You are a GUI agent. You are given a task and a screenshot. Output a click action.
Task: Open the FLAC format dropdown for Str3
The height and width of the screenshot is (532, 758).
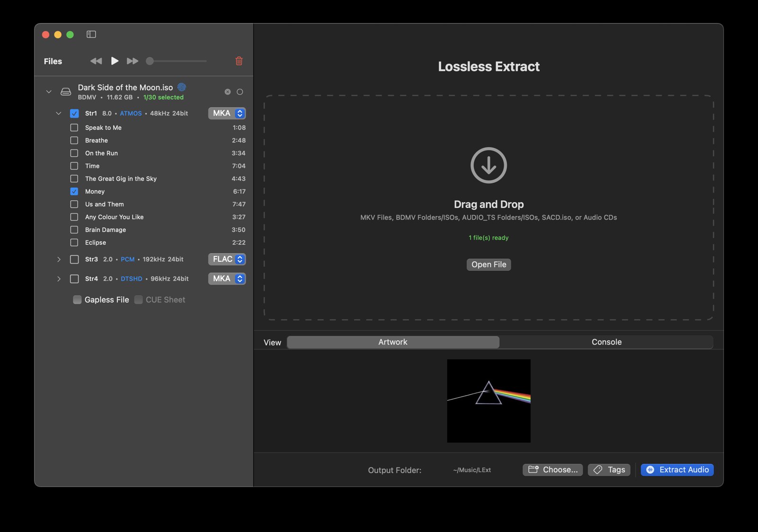(227, 259)
